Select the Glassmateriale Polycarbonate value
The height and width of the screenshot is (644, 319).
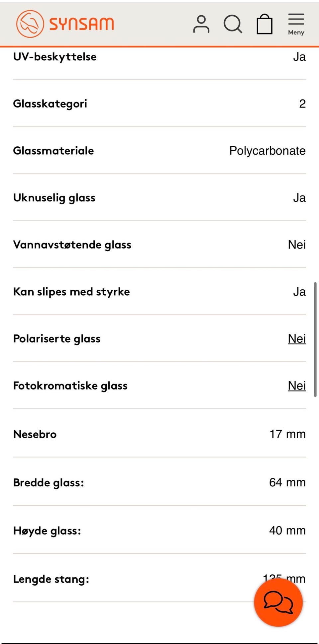267,151
